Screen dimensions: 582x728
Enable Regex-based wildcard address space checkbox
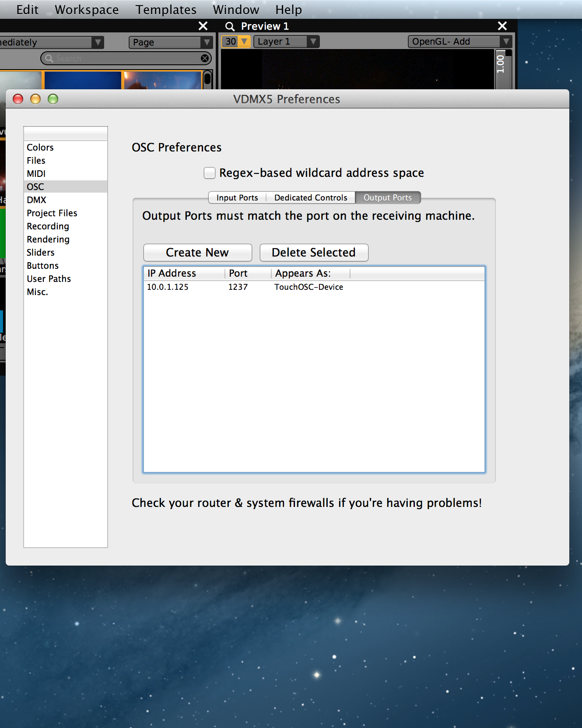(210, 173)
